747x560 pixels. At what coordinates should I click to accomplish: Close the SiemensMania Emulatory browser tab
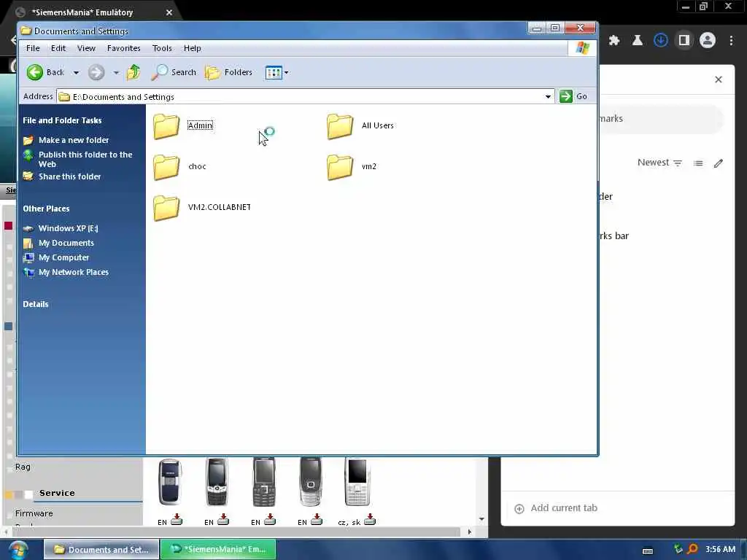tap(169, 12)
